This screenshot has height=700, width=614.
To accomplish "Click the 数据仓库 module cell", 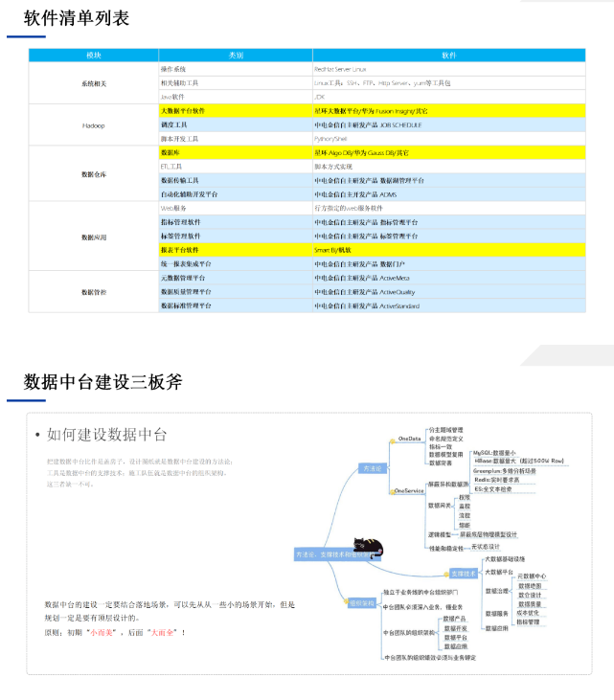I will [94, 174].
